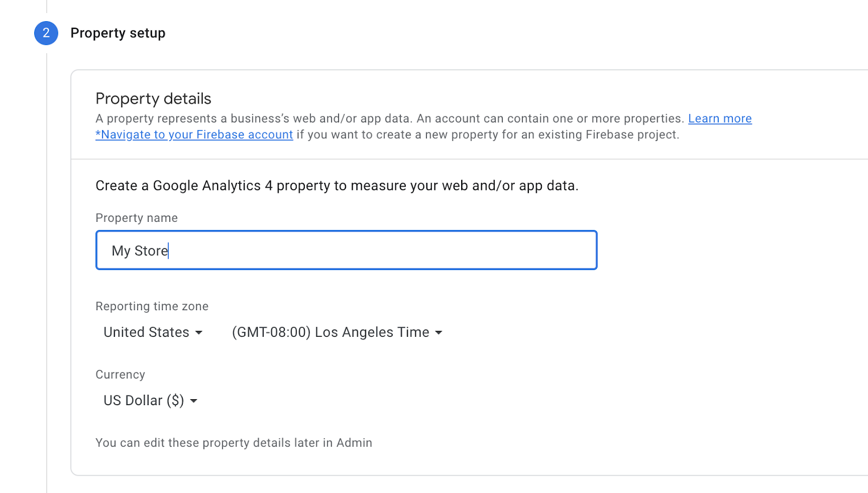Click the arrow beside United States
Viewport: 868px width, 493px height.
click(x=199, y=332)
